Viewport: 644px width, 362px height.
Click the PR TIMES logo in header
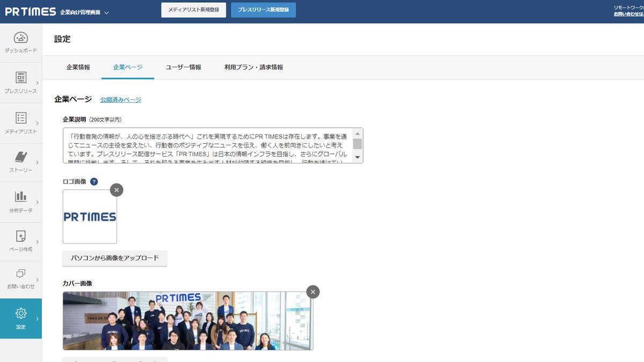point(31,11)
